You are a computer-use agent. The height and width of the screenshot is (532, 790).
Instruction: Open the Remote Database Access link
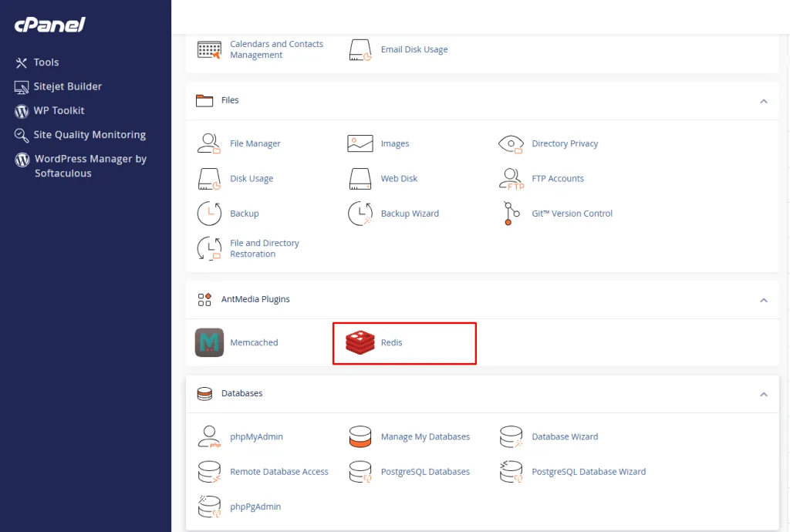279,472
